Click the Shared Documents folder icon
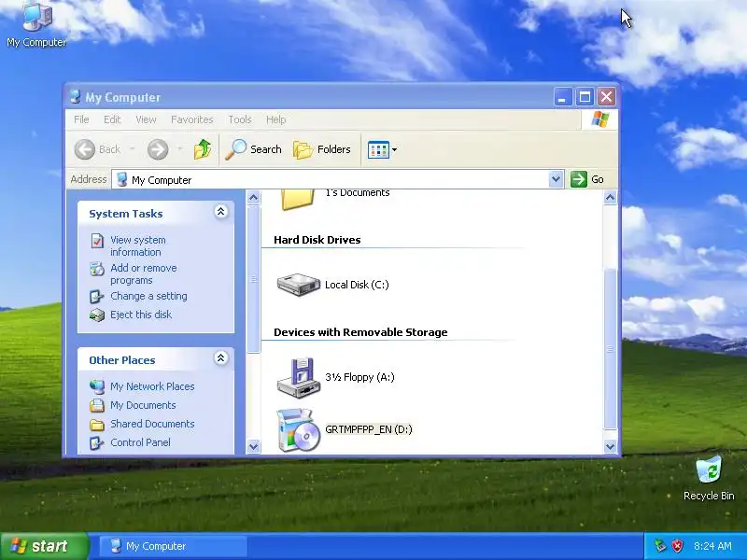Viewport: 747px width, 560px height. (97, 425)
